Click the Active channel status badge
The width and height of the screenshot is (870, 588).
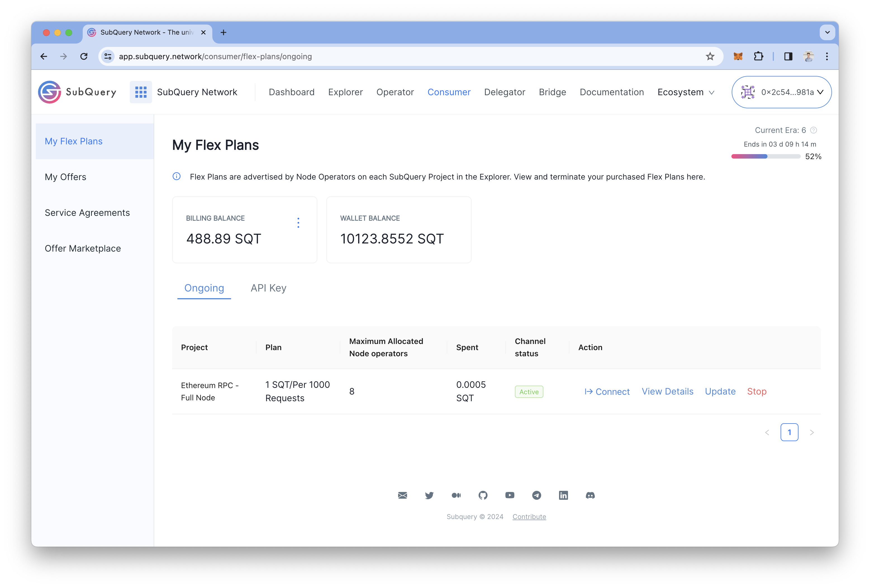pyautogui.click(x=528, y=391)
